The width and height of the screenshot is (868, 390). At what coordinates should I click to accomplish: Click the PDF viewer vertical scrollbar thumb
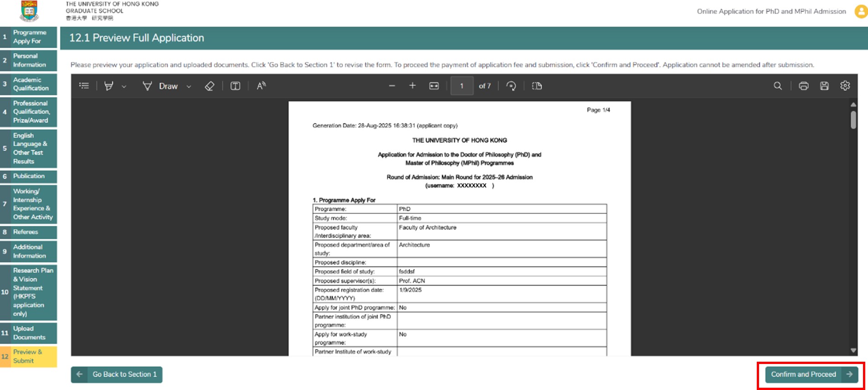853,120
